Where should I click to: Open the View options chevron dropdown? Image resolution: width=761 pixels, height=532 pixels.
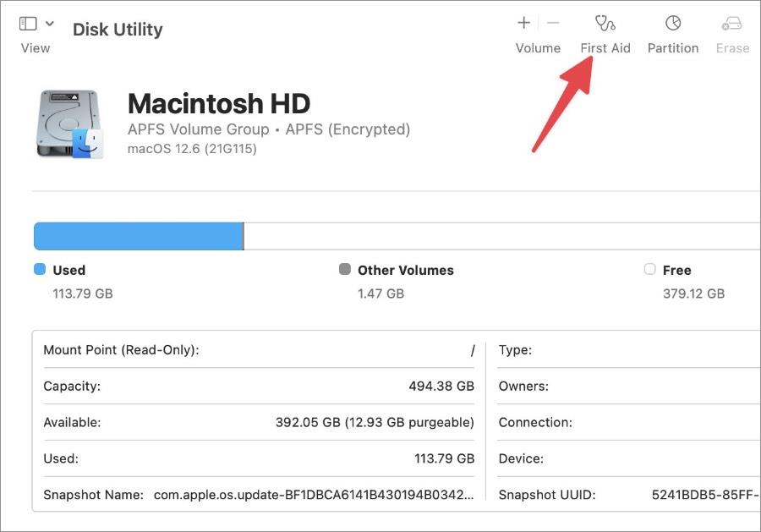point(50,23)
